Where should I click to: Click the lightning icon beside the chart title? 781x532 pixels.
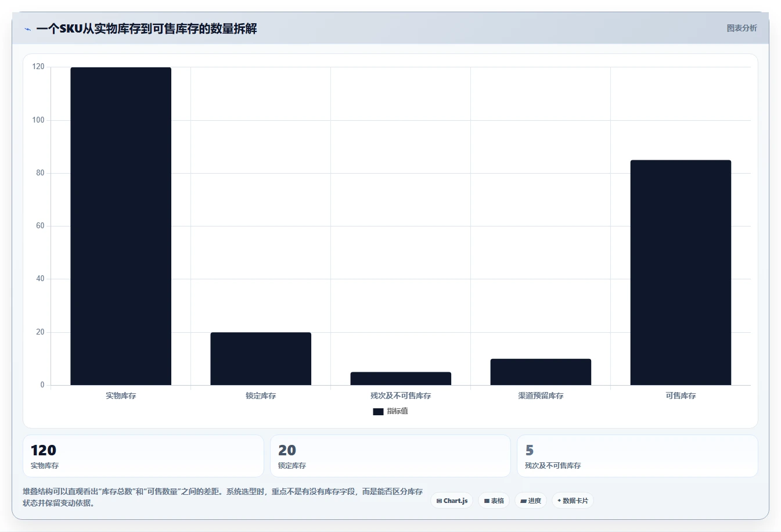pos(27,29)
